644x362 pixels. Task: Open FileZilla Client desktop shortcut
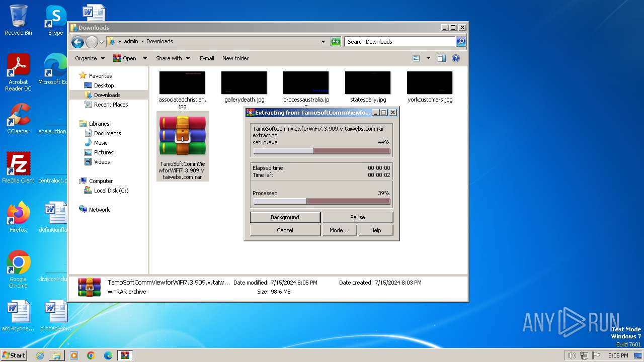[18, 167]
